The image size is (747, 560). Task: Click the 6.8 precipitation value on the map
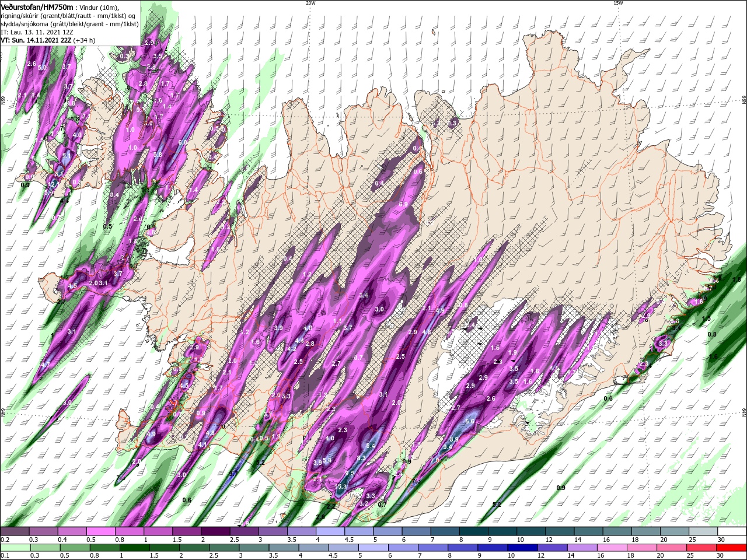(182, 142)
